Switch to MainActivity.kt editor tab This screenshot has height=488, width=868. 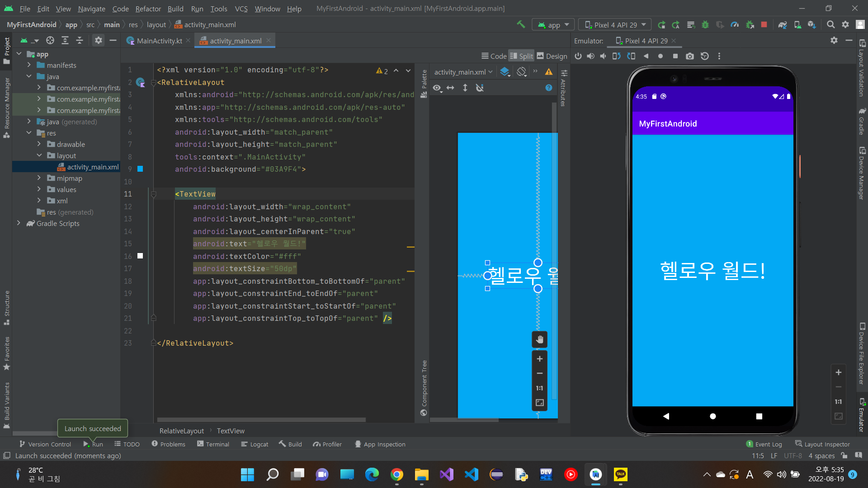click(x=159, y=41)
